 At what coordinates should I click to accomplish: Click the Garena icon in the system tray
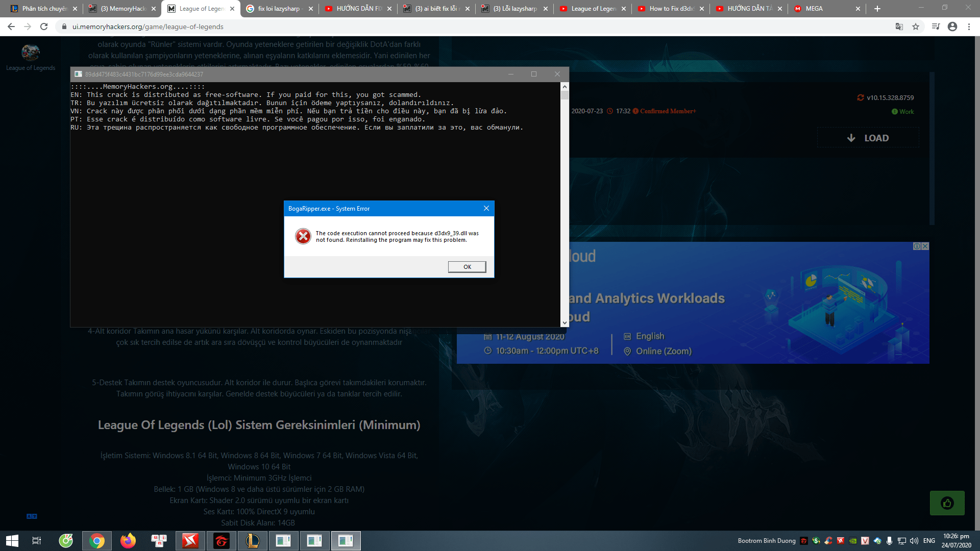(804, 541)
